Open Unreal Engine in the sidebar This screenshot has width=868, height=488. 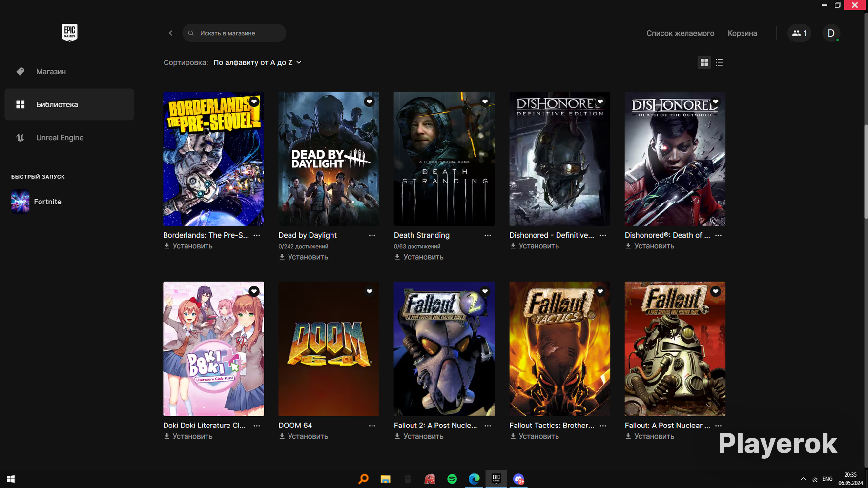coord(69,138)
